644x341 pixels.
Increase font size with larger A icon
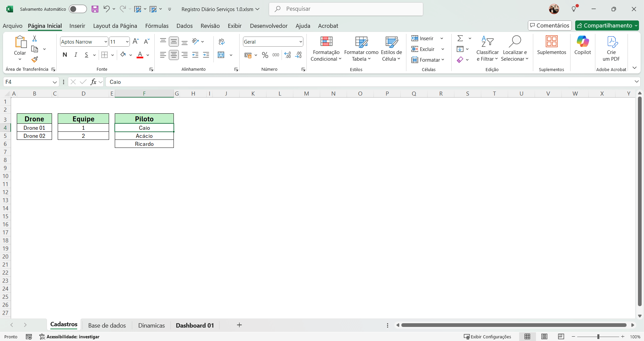point(136,42)
